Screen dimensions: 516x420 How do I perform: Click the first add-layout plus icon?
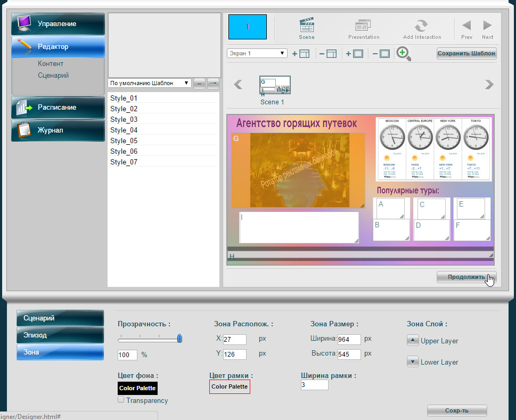301,54
